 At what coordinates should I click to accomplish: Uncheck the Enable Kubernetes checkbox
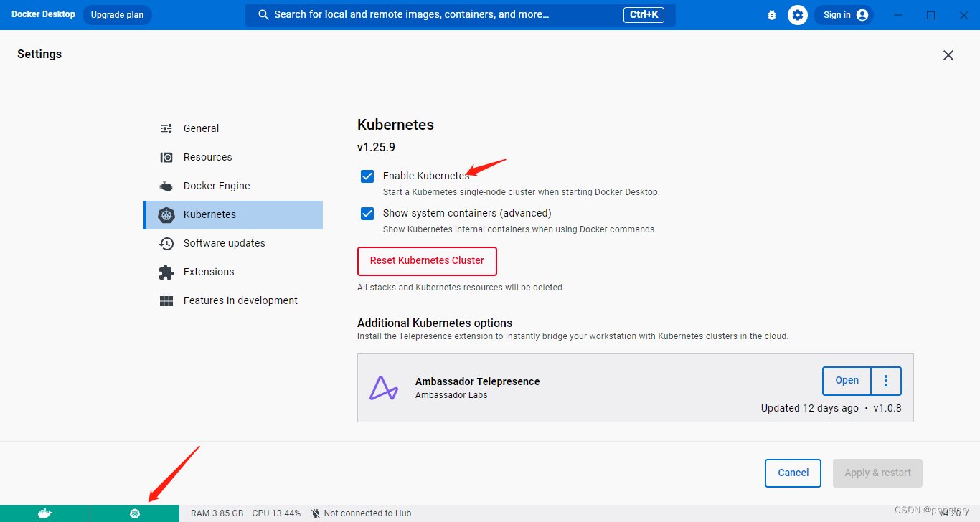(x=367, y=176)
